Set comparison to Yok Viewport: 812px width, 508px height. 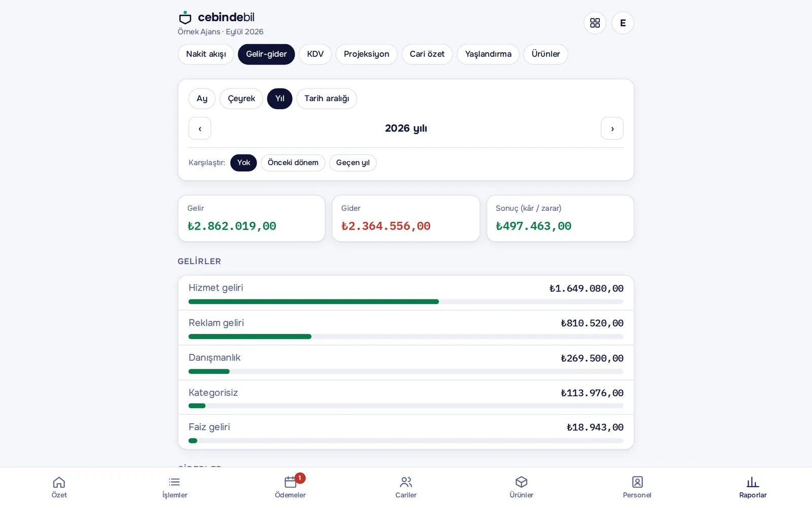click(x=244, y=163)
